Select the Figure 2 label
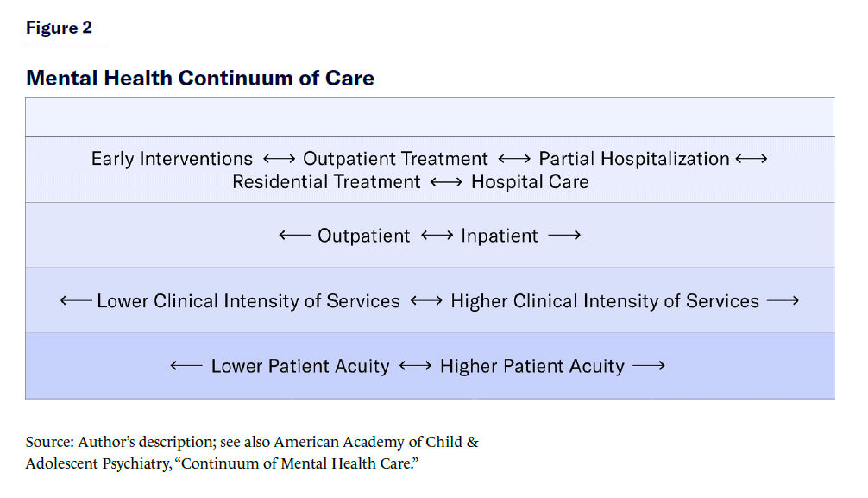The image size is (868, 498). (x=59, y=28)
